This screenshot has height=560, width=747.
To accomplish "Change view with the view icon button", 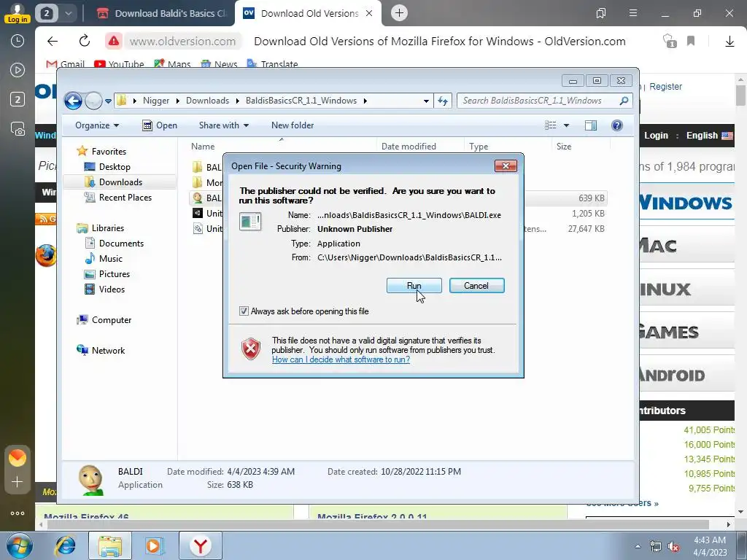I will (x=551, y=125).
